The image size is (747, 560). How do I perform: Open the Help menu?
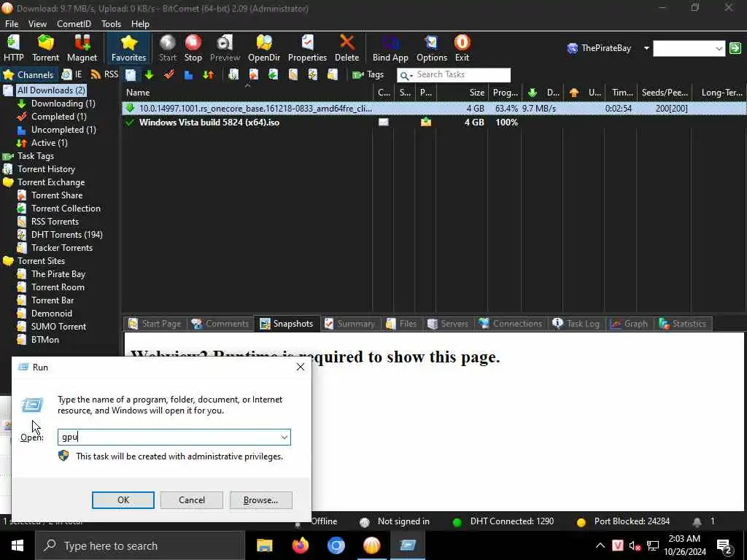pyautogui.click(x=141, y=24)
